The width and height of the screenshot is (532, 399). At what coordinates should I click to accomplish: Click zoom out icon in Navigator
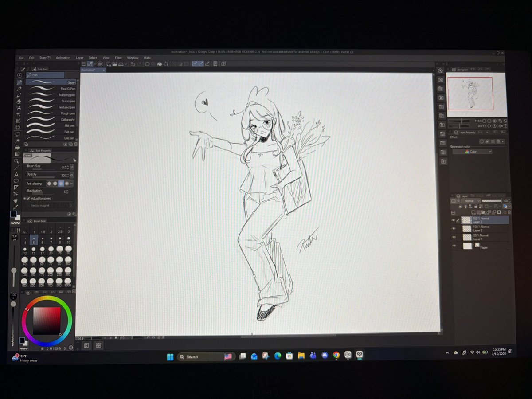tap(484, 121)
